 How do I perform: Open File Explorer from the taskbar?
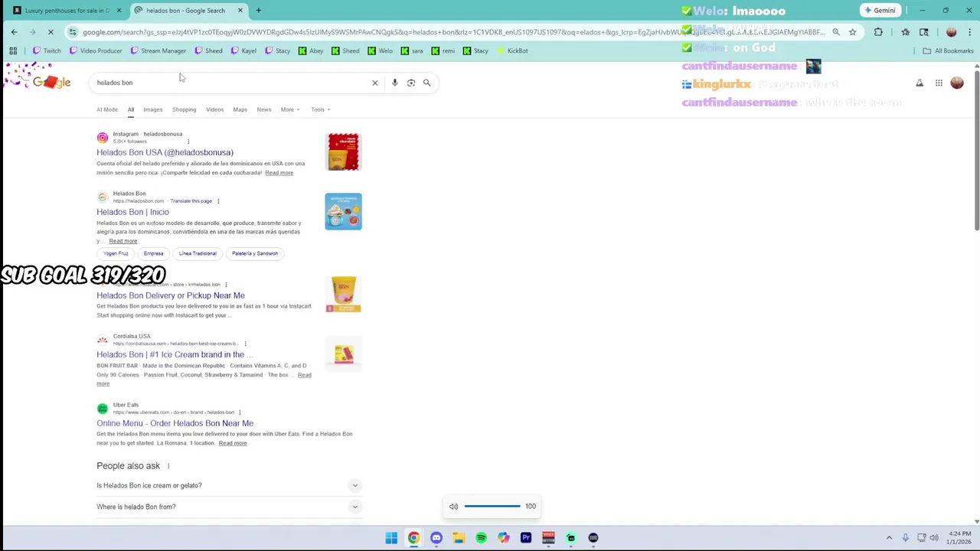(x=459, y=538)
